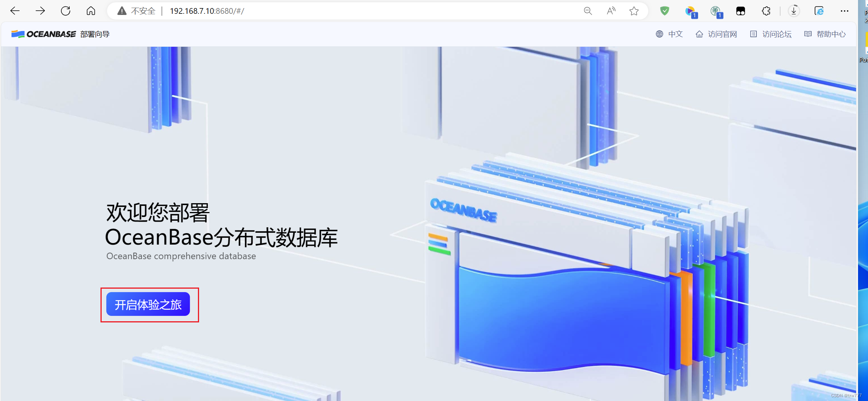
Task: Open the Downloads panel
Action: tap(794, 11)
